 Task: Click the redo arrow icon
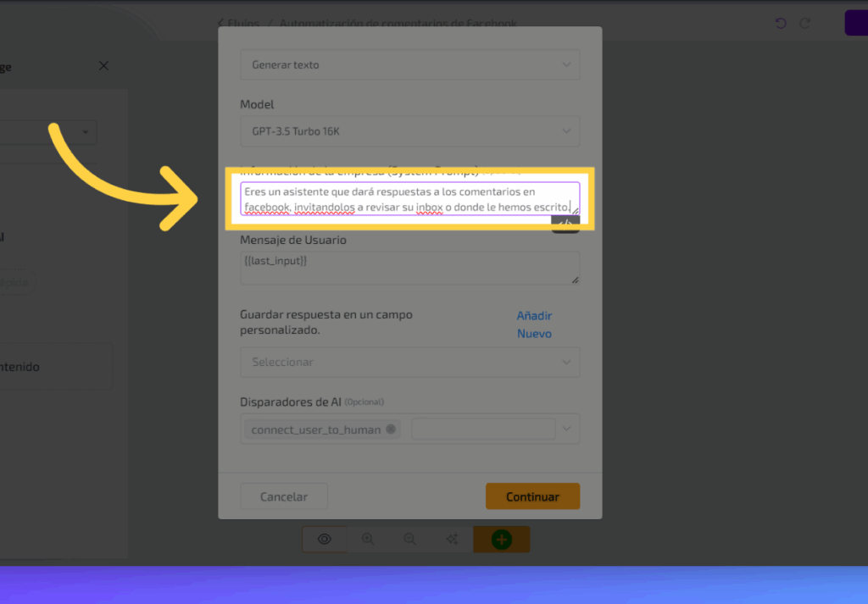point(805,24)
